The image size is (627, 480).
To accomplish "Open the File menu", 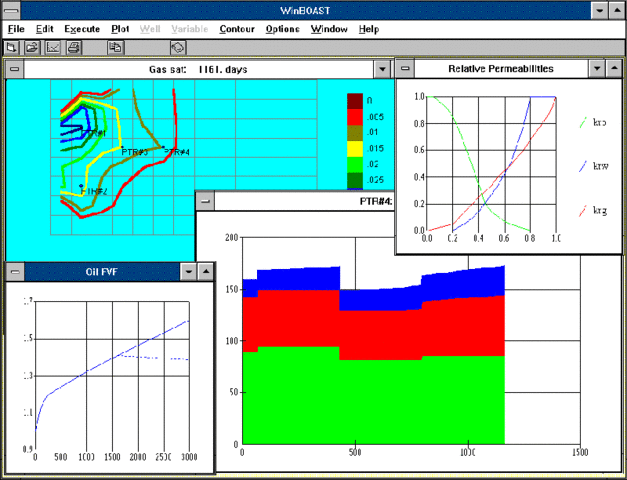I will click(16, 29).
